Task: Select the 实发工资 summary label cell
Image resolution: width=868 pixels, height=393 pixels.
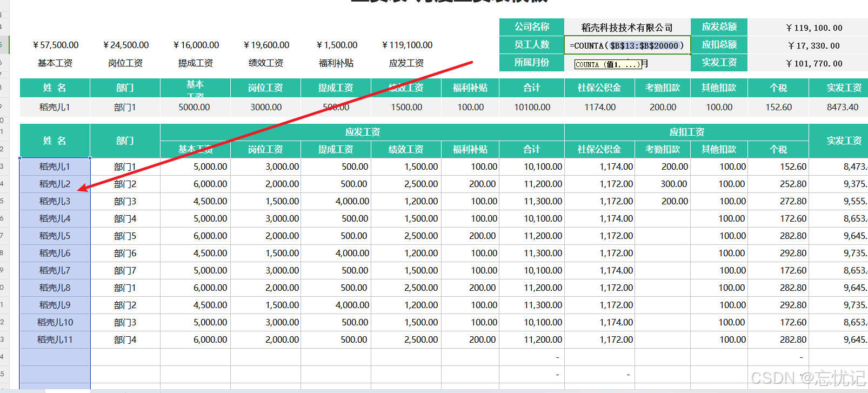Action: [x=719, y=63]
